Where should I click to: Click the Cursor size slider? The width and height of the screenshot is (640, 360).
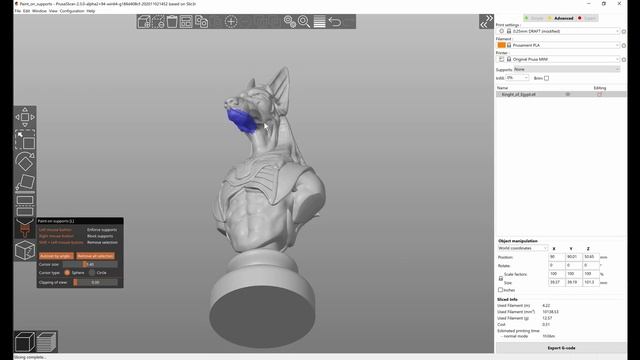[90, 264]
